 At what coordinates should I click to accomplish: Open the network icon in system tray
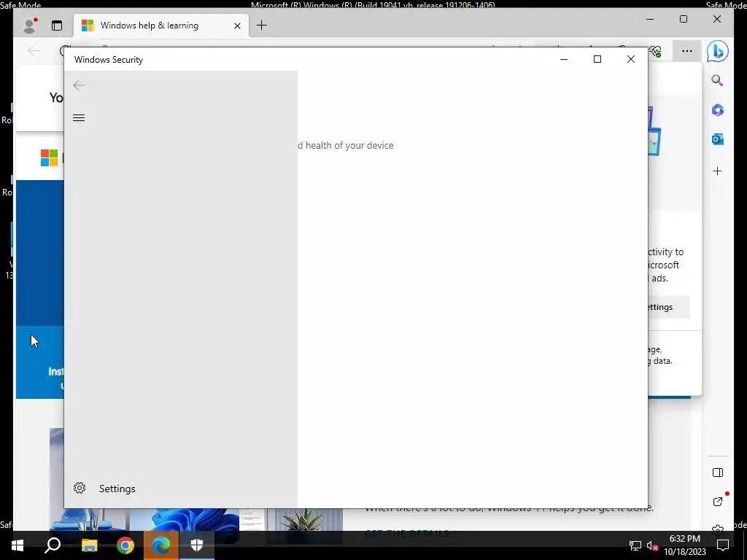(635, 545)
